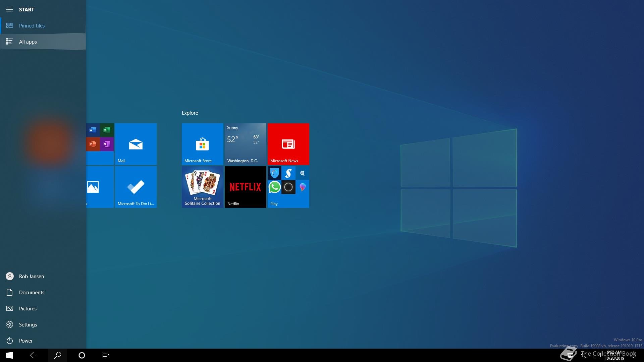Open Paint 3D in the Play folder
This screenshot has height=362, width=644.
302,187
